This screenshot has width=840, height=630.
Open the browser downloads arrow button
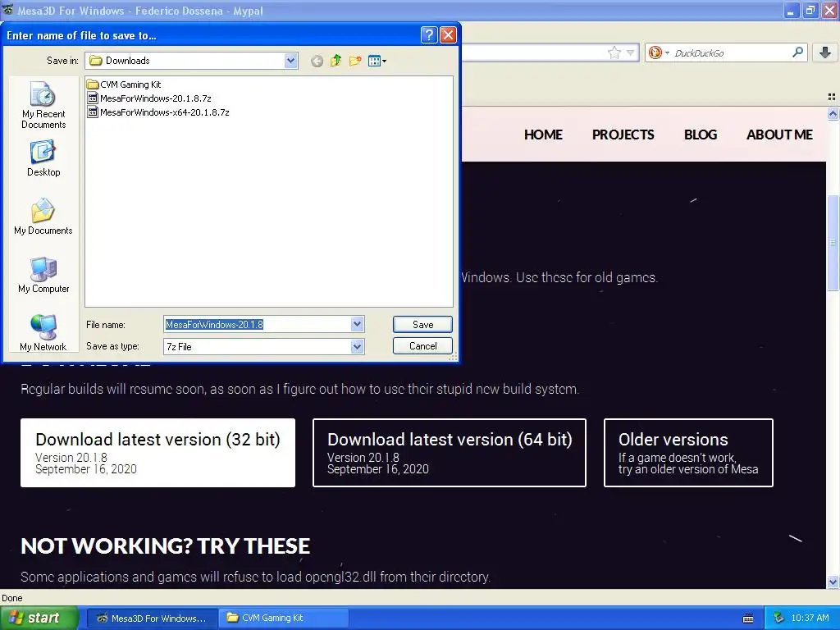point(825,52)
